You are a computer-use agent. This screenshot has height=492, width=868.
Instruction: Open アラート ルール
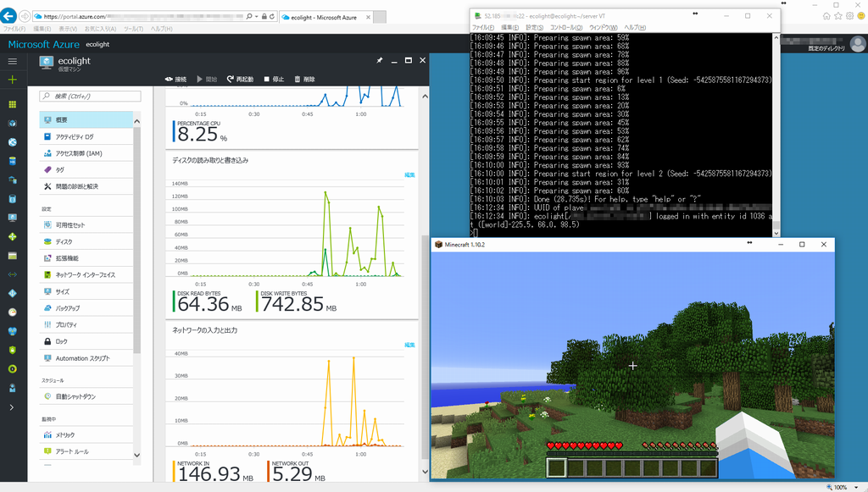click(x=86, y=451)
